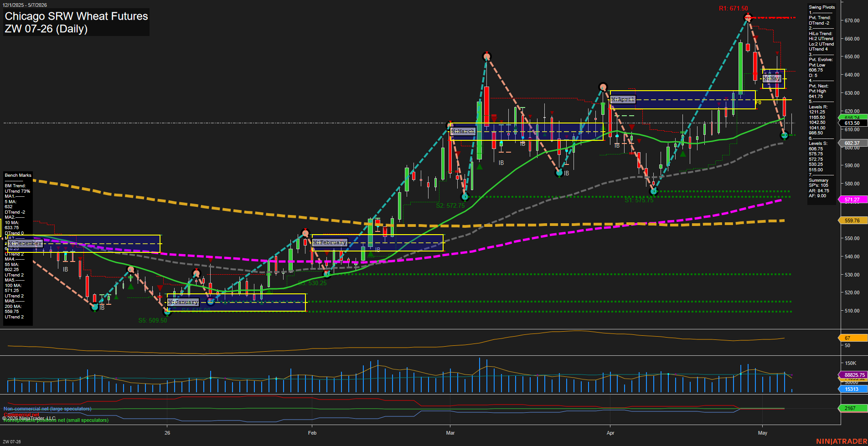Click the S5: 509.50 support label
This screenshot has width=868, height=446.
[153, 321]
